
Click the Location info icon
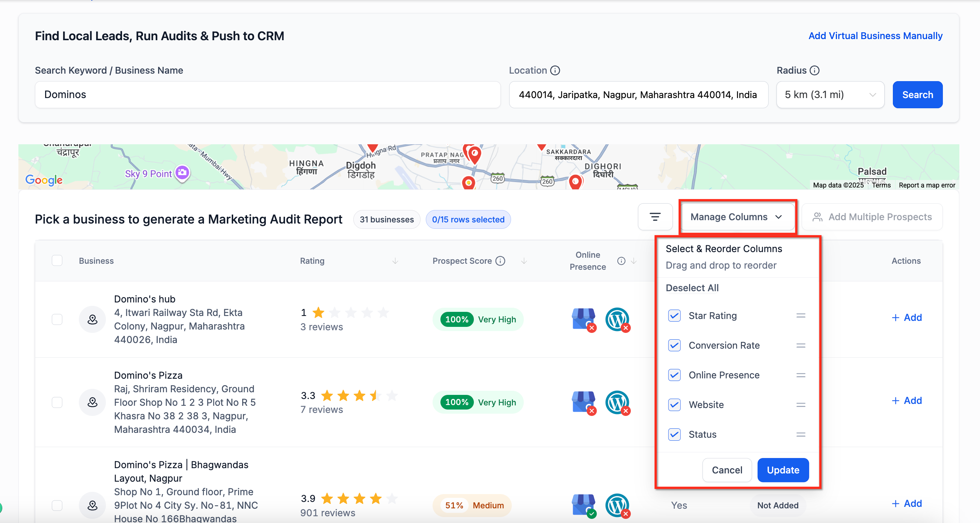tap(555, 70)
